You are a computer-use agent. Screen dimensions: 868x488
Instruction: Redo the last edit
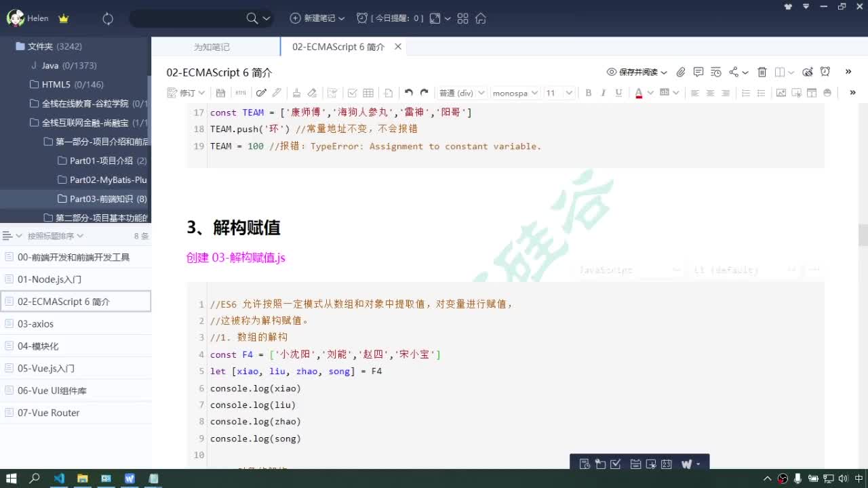pyautogui.click(x=425, y=93)
